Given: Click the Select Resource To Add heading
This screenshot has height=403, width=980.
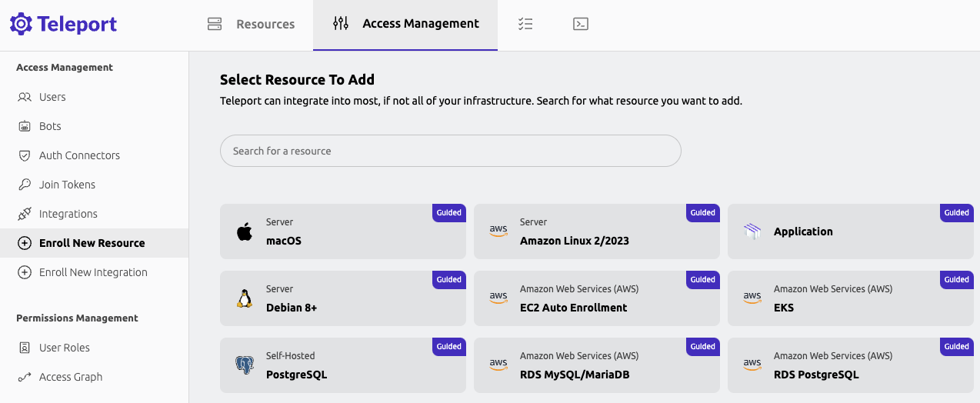Looking at the screenshot, I should tap(297, 79).
